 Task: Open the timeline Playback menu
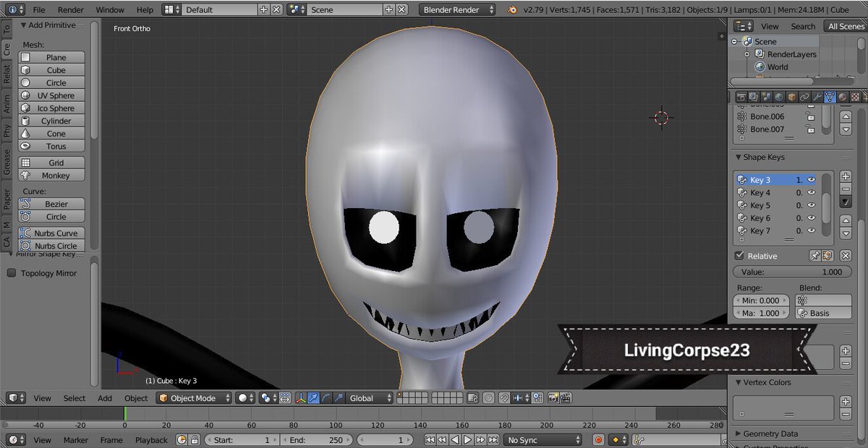(x=151, y=440)
